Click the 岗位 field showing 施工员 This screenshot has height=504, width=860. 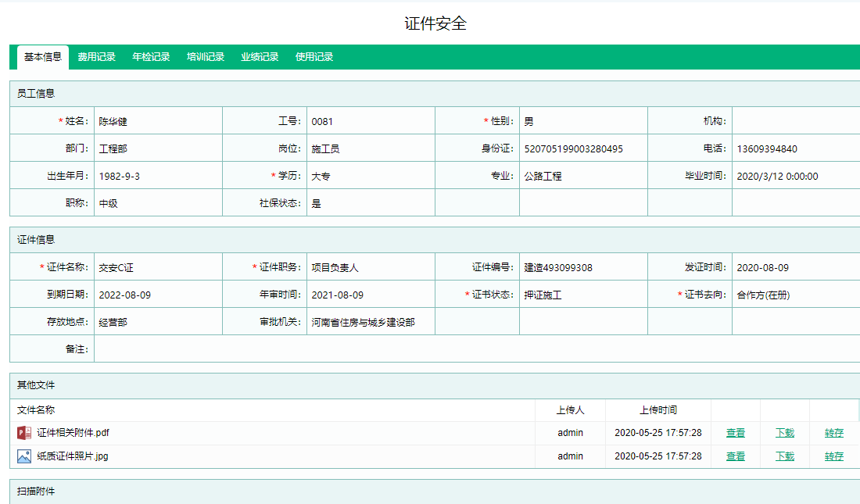tap(371, 148)
